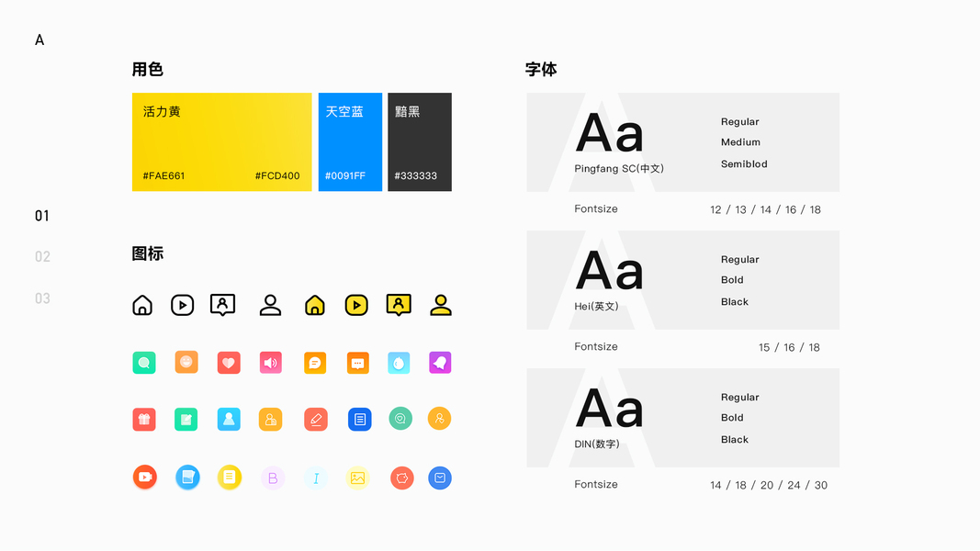980x551 pixels.
Task: Click the red gift box icon
Action: (x=144, y=419)
